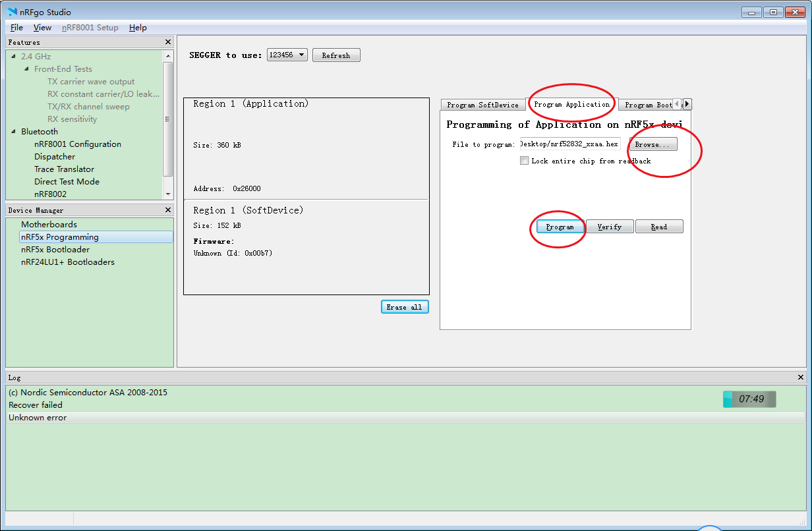Viewport: 812px width, 531px height.
Task: Collapse the Bluetooth tree node
Action: tap(14, 132)
